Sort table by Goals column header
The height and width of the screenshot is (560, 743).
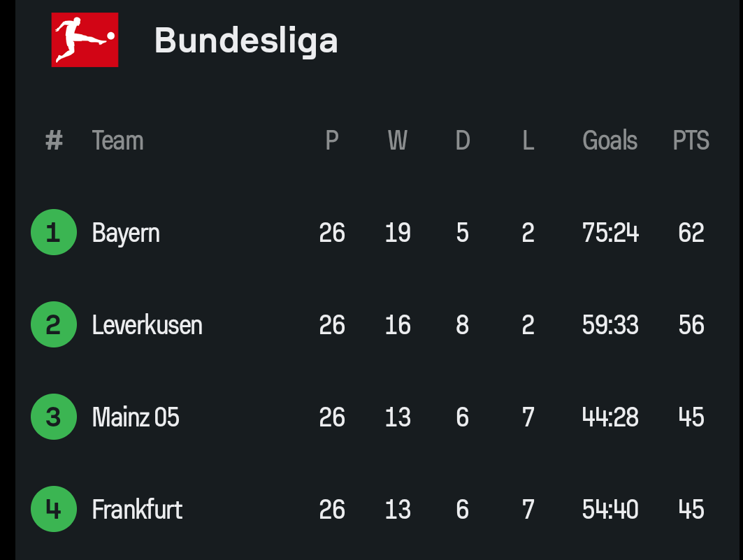pos(610,141)
